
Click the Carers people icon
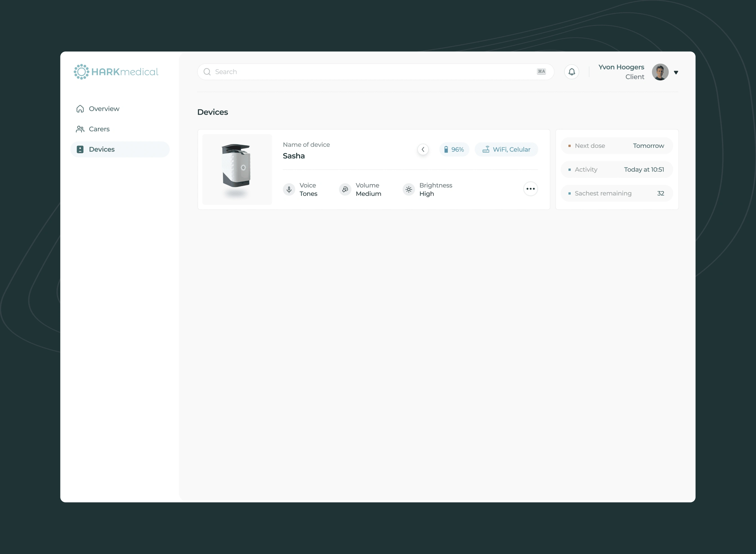(x=80, y=129)
